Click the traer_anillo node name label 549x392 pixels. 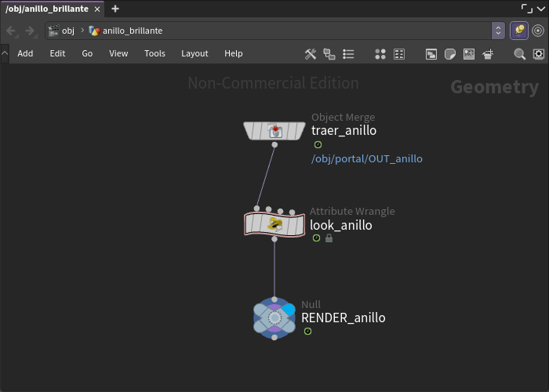pos(344,131)
